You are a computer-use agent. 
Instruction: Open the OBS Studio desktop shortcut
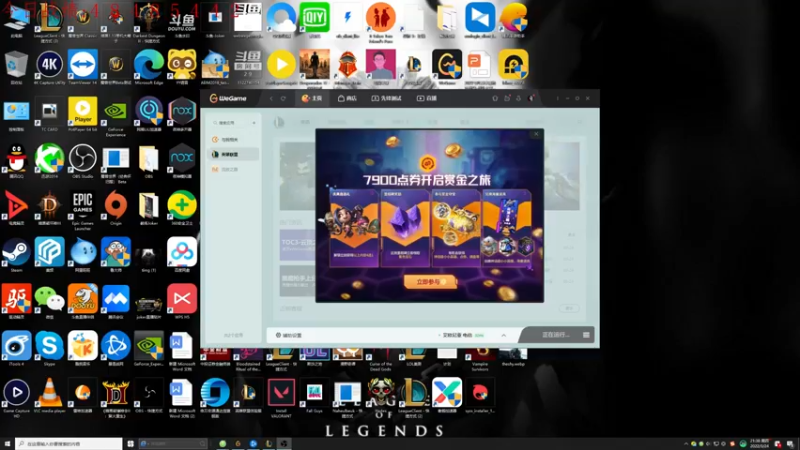click(x=83, y=161)
